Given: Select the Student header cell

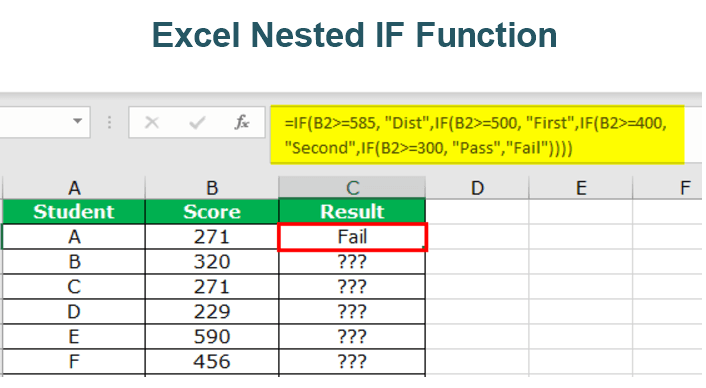Looking at the screenshot, I should (74, 212).
